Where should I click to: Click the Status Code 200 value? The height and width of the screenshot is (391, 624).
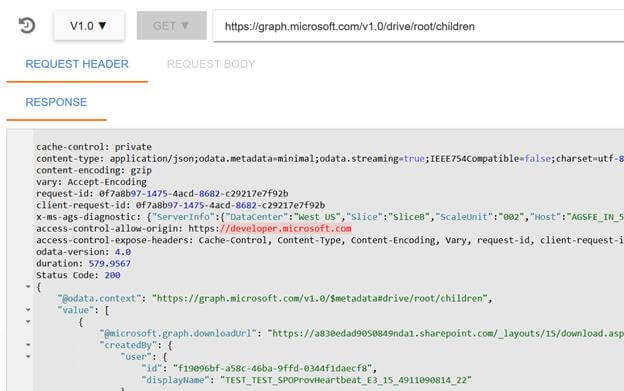point(112,275)
